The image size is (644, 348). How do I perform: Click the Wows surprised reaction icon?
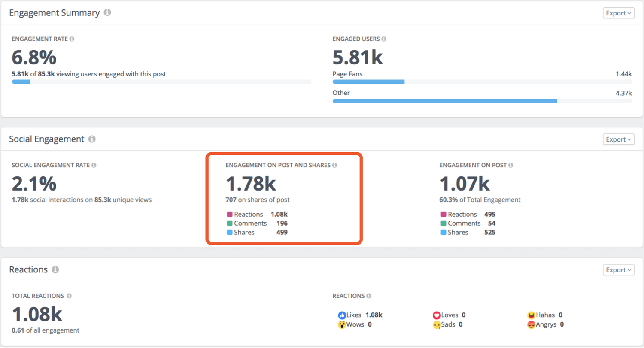(x=341, y=324)
